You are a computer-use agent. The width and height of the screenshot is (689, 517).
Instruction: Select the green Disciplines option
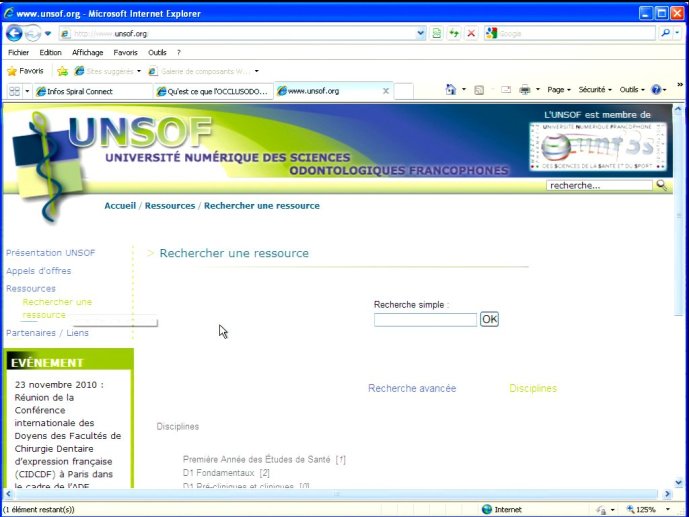pos(533,388)
